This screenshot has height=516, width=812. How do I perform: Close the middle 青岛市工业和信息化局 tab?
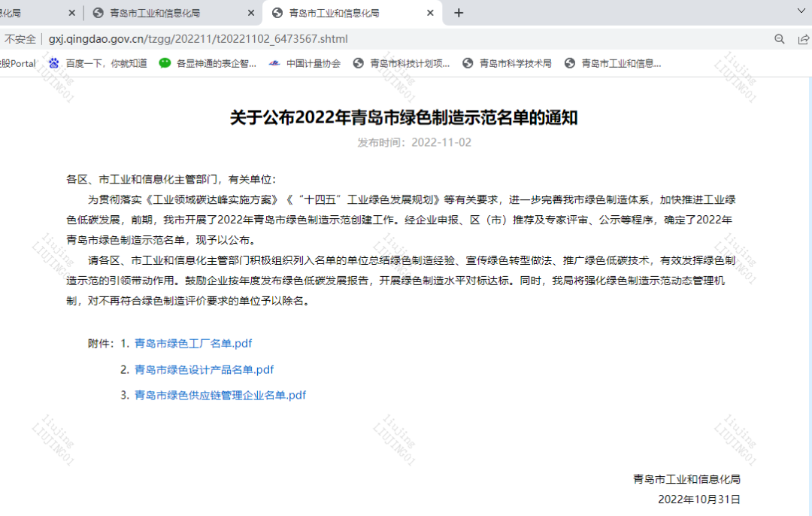(x=250, y=13)
